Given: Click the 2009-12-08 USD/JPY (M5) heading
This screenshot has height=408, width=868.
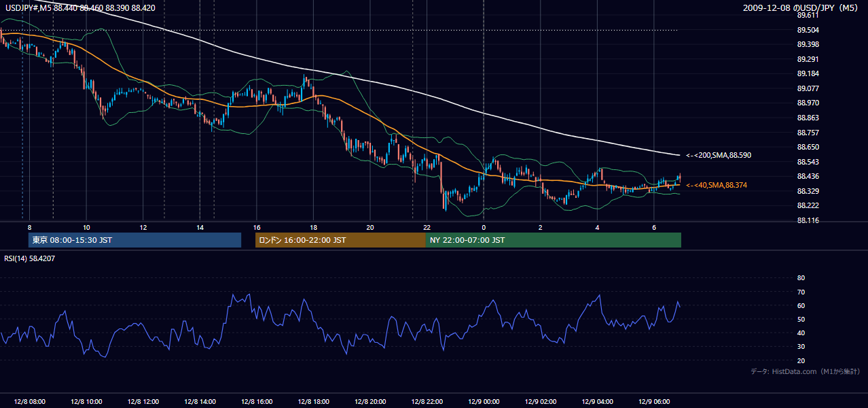Looking at the screenshot, I should coord(801,8).
